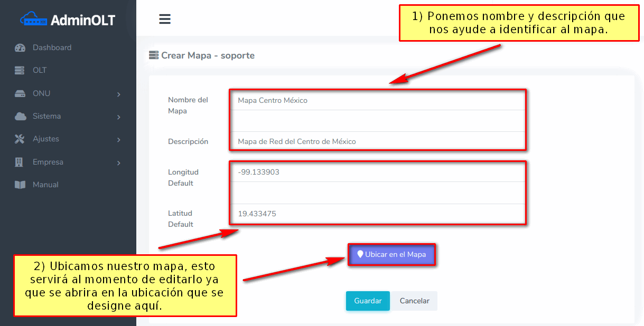The height and width of the screenshot is (326, 644).
Task: Expand the ONU submenu chevron
Action: (x=119, y=94)
